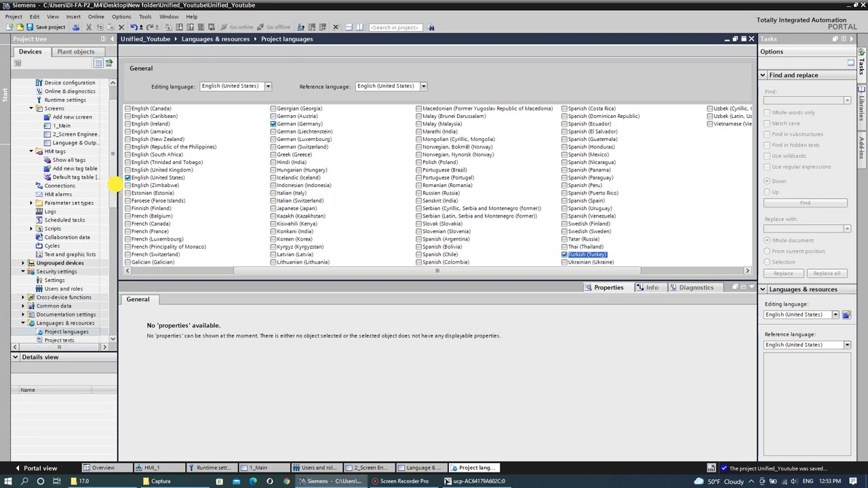Image resolution: width=868 pixels, height=488 pixels.
Task: Collapse the Find and replace section
Action: tap(763, 75)
